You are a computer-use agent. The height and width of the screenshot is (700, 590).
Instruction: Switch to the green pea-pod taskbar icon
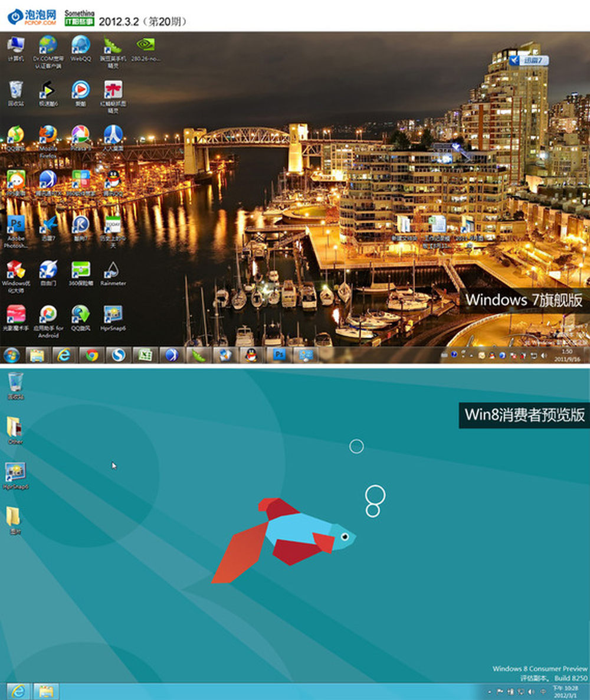(199, 355)
